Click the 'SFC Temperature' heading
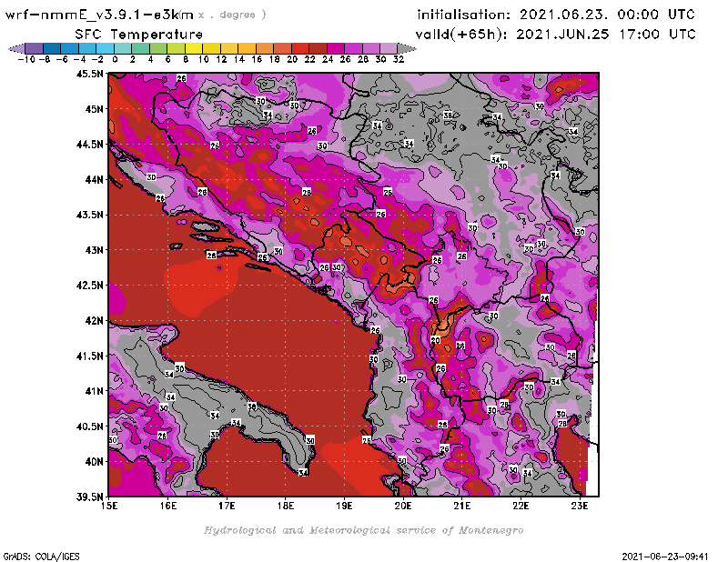 tap(139, 35)
